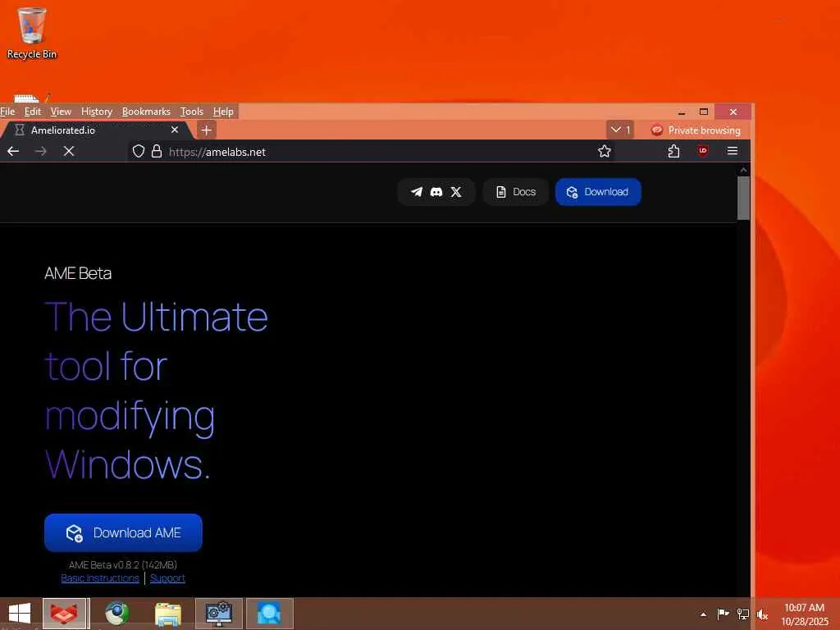Open the Docs page
Screen dimensions: 840x630
coord(515,192)
